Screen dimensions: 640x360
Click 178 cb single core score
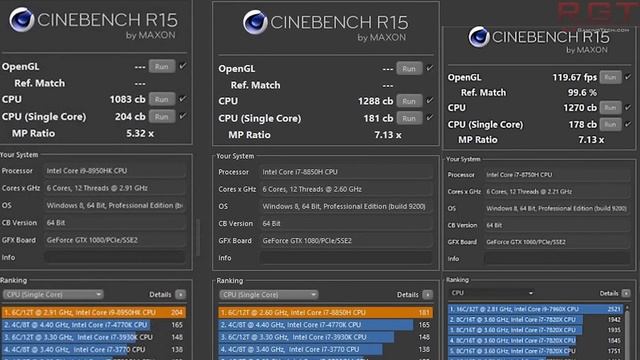[582, 124]
